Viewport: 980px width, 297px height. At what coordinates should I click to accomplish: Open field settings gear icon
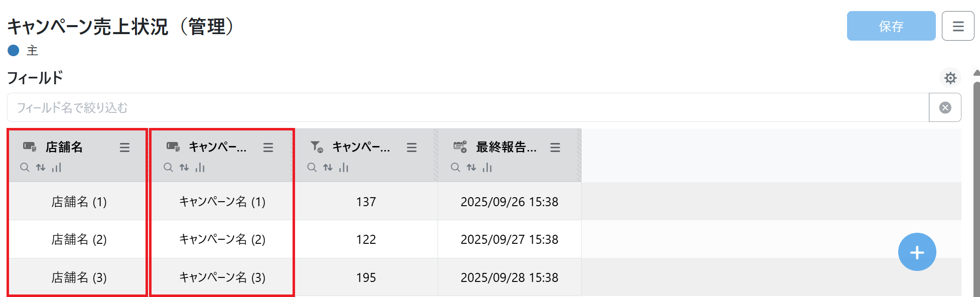950,78
